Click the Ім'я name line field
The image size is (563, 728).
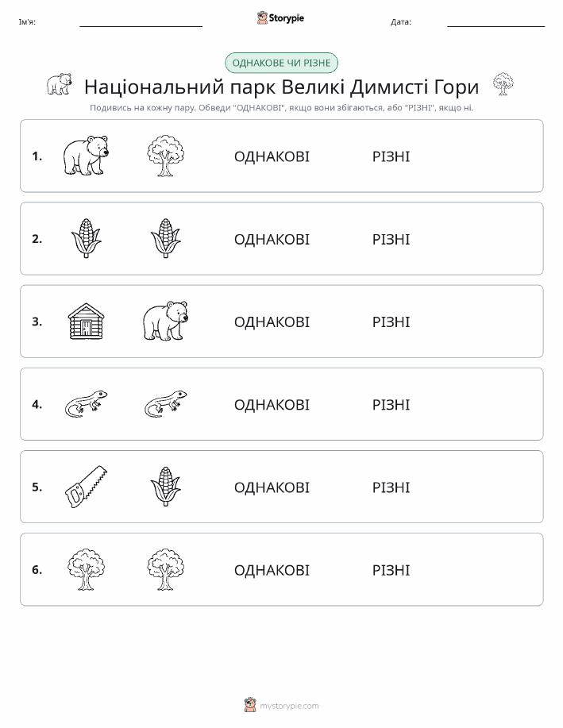coord(141,22)
